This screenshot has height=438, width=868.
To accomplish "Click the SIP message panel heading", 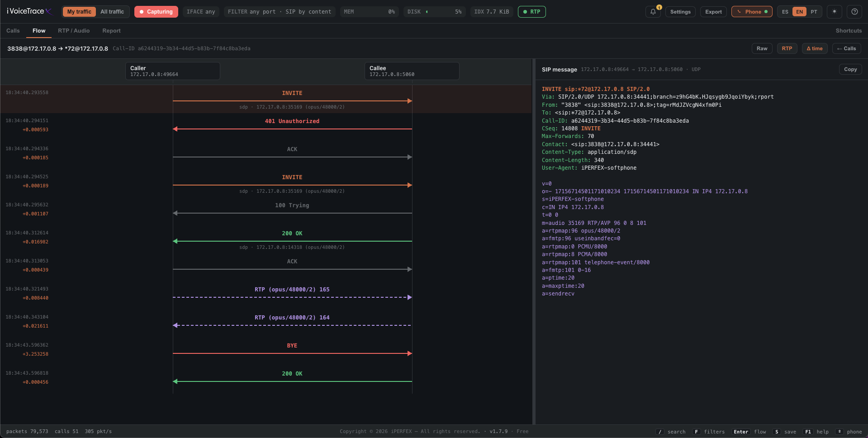I will [x=560, y=70].
